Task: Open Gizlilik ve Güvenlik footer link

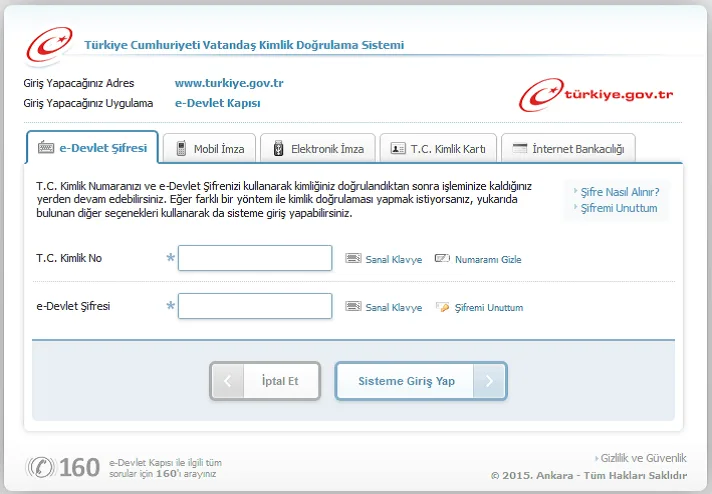Action: (x=643, y=458)
